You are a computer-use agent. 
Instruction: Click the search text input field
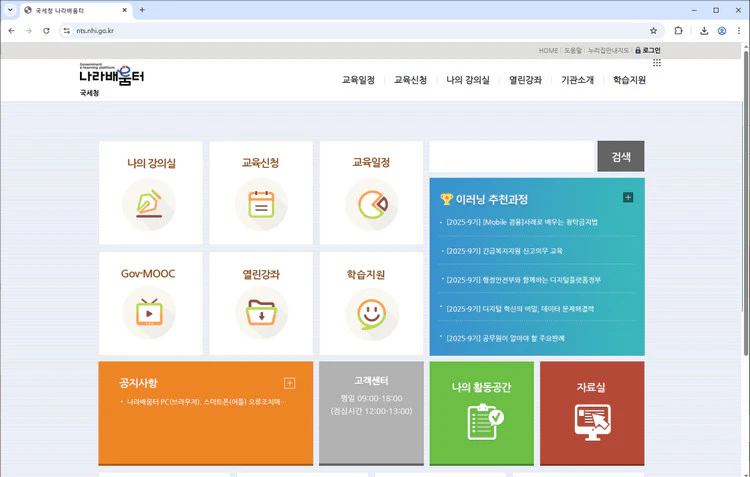tap(512, 156)
